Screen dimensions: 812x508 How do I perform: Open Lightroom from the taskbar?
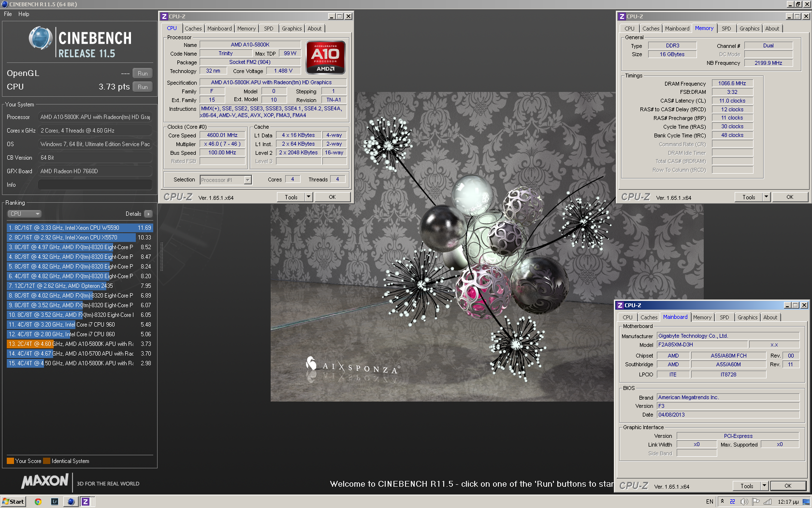(x=55, y=502)
